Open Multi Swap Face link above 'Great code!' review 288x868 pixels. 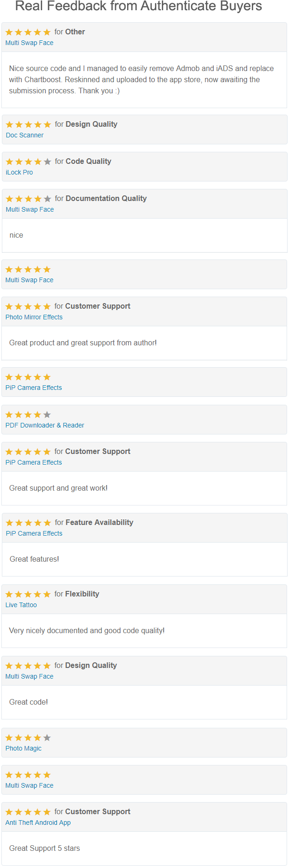click(x=29, y=676)
